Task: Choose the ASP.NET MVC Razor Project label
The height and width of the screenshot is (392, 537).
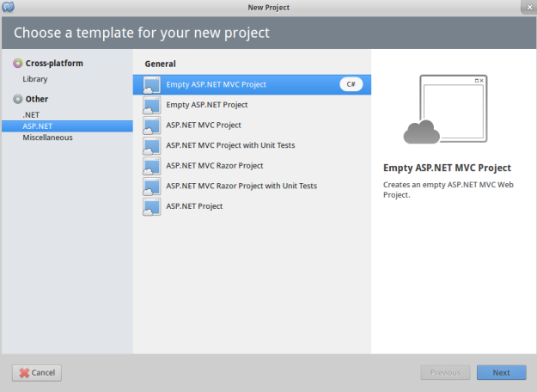Action: click(215, 166)
